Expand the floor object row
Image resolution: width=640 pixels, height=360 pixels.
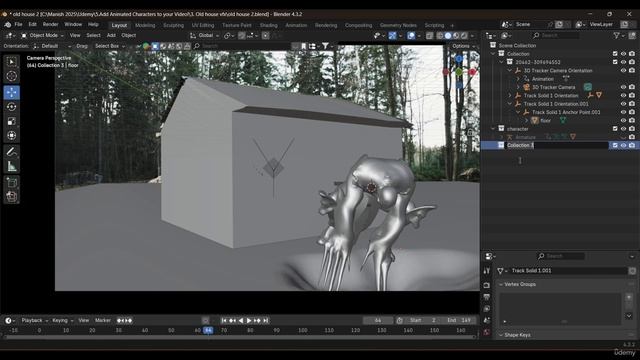tap(527, 120)
